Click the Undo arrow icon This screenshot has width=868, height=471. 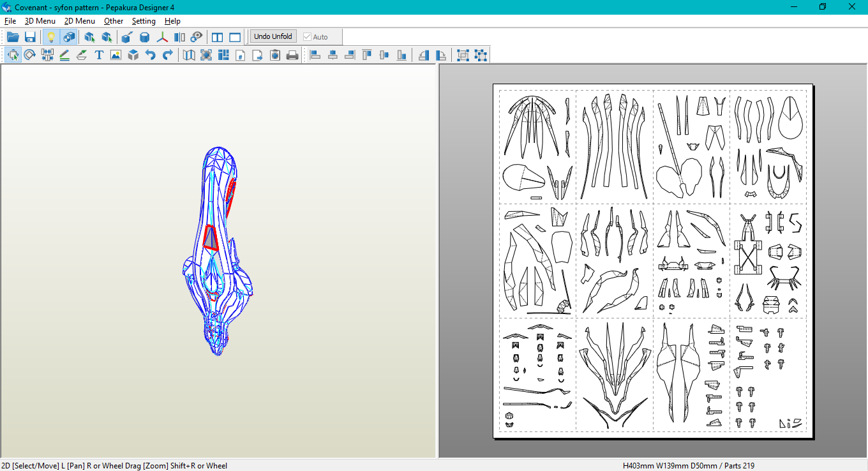pos(150,56)
